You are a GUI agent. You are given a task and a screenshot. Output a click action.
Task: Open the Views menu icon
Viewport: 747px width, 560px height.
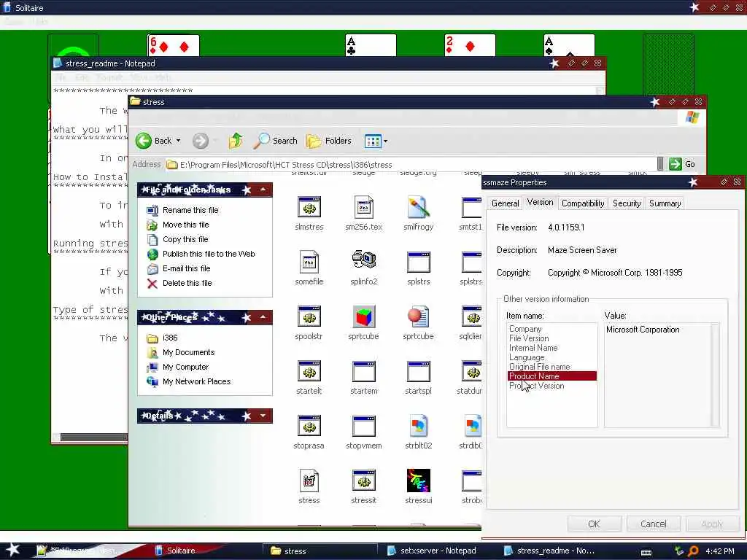[x=373, y=141]
